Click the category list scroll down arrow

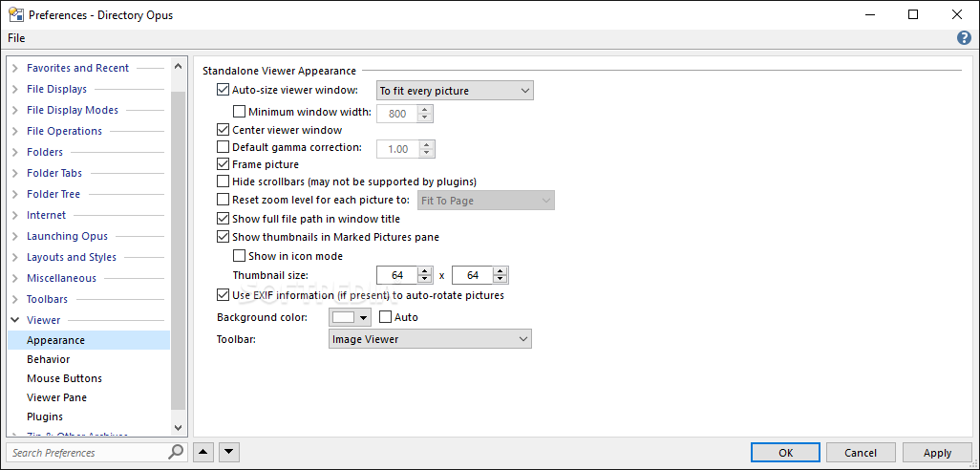178,428
